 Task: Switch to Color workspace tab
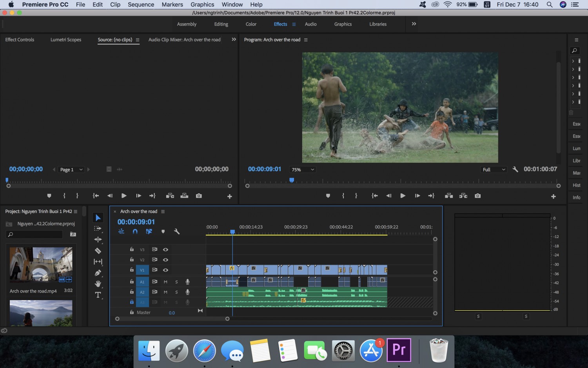(251, 24)
